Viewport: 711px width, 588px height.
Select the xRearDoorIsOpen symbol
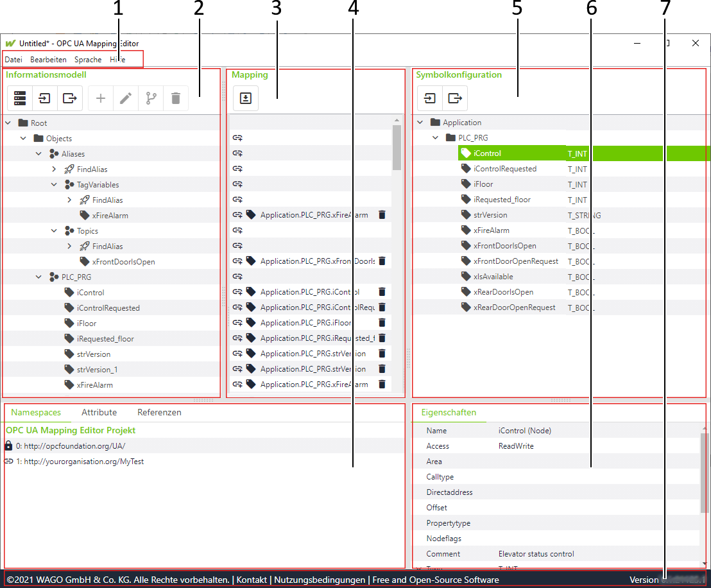503,291
